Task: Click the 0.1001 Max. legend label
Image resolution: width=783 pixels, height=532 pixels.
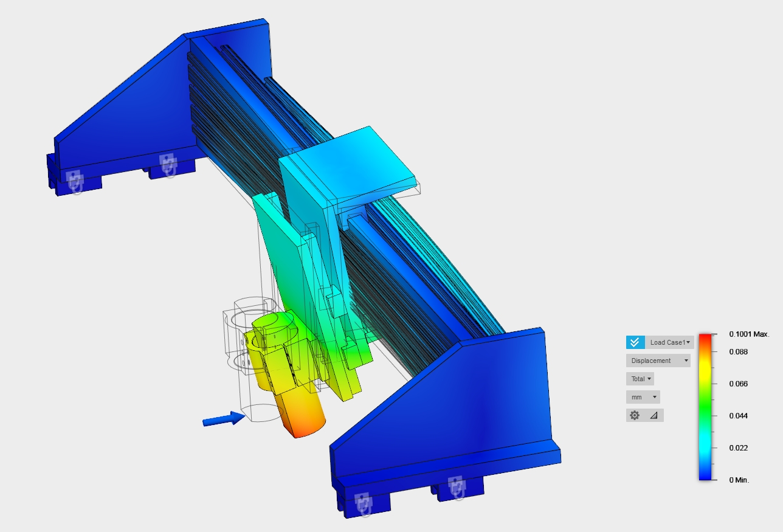Action: coord(749,334)
